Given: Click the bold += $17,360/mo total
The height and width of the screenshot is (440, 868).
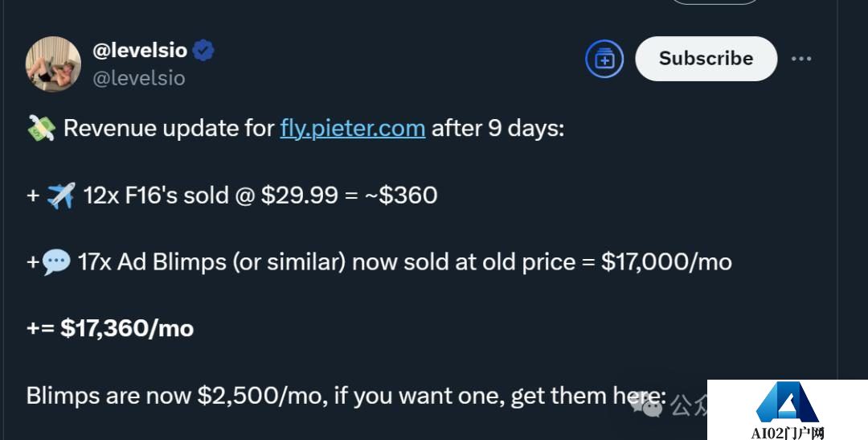Looking at the screenshot, I should [110, 328].
